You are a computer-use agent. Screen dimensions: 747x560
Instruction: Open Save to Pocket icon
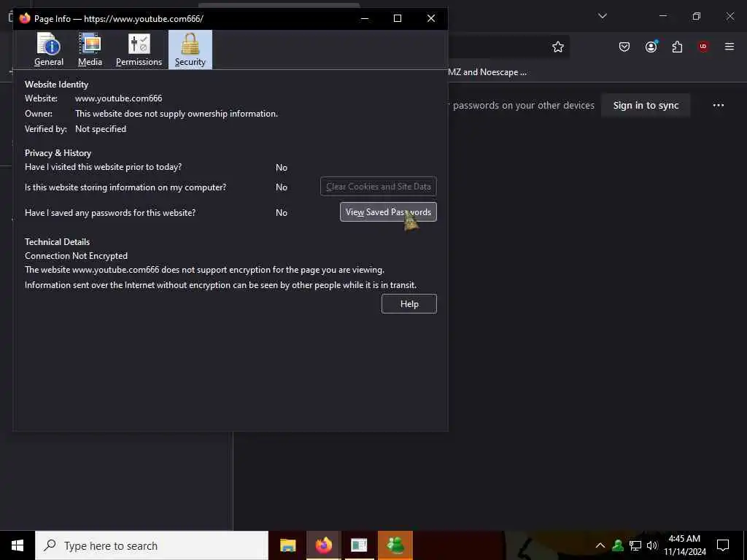coord(624,47)
